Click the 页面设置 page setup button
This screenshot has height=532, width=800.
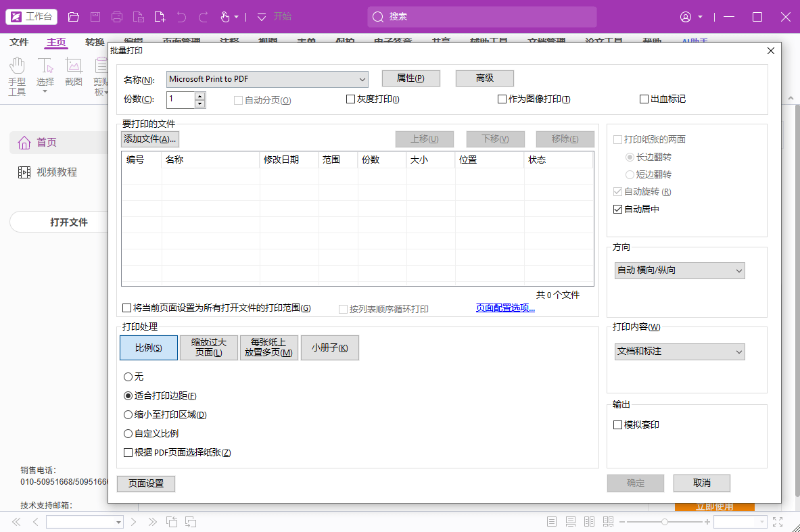(x=146, y=483)
